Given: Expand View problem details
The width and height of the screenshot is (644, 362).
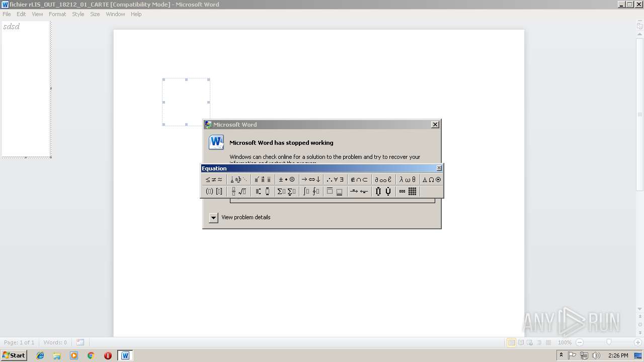Looking at the screenshot, I should tap(213, 218).
